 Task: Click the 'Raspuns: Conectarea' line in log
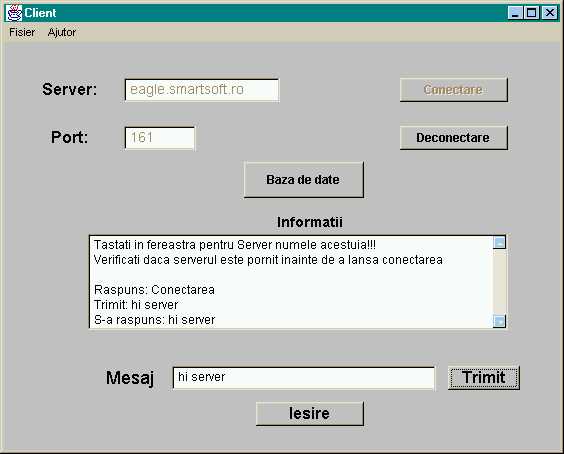(x=154, y=290)
